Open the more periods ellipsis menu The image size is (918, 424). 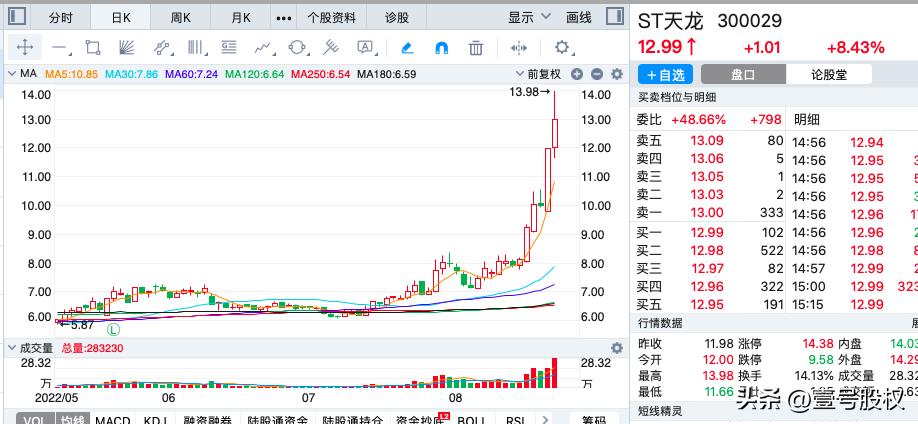(284, 18)
